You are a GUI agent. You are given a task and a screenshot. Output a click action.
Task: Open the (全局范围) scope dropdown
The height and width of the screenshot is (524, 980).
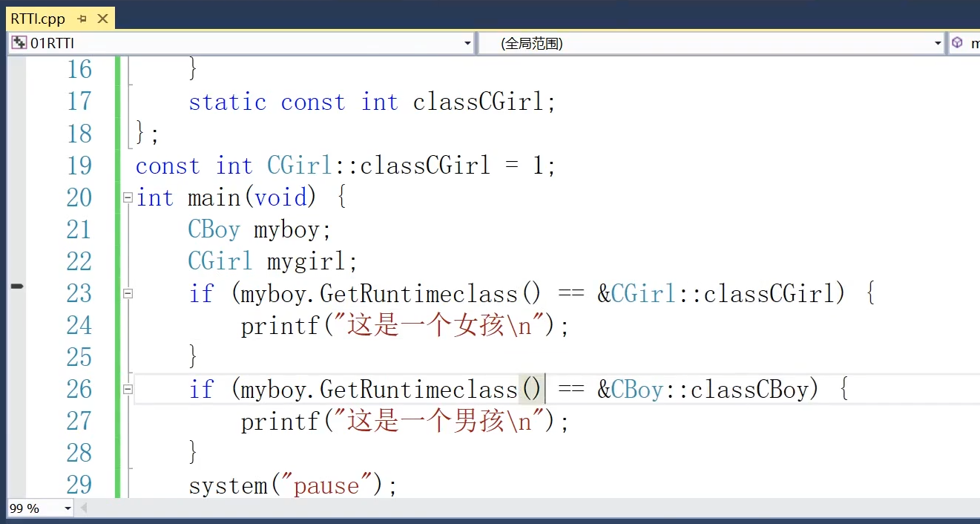(x=937, y=42)
